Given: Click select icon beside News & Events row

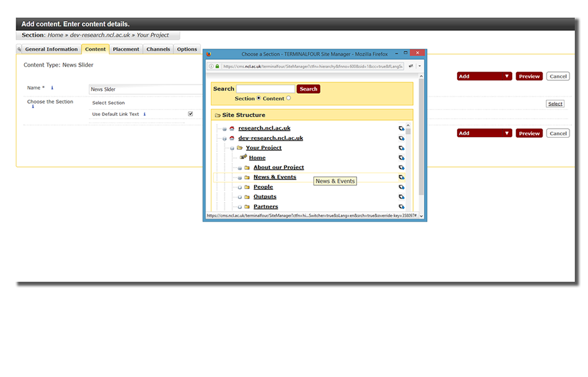Looking at the screenshot, I should (x=401, y=177).
